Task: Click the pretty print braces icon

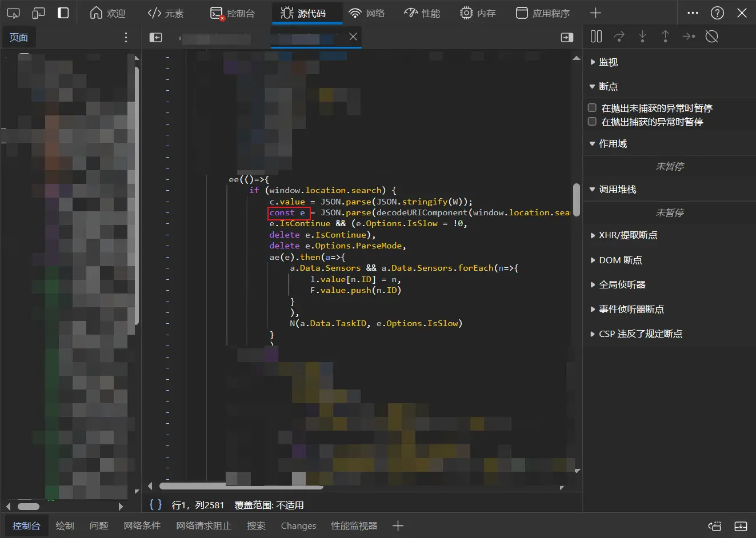Action: click(x=155, y=505)
